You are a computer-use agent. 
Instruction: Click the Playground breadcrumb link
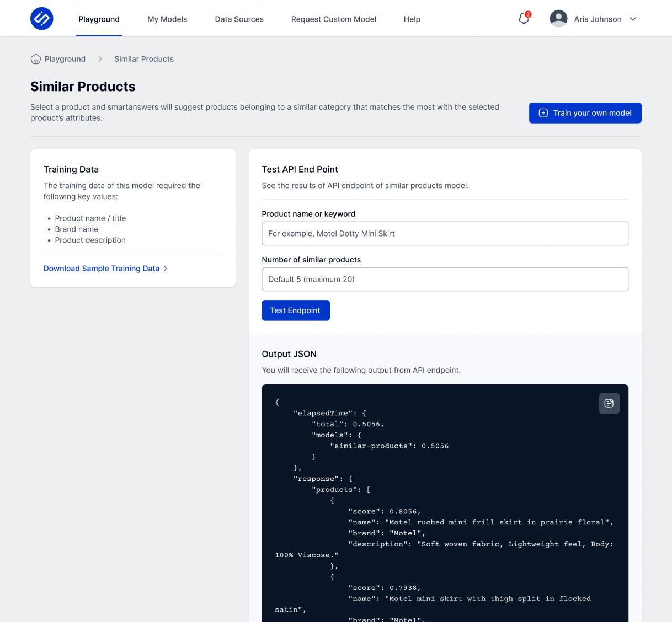point(65,59)
